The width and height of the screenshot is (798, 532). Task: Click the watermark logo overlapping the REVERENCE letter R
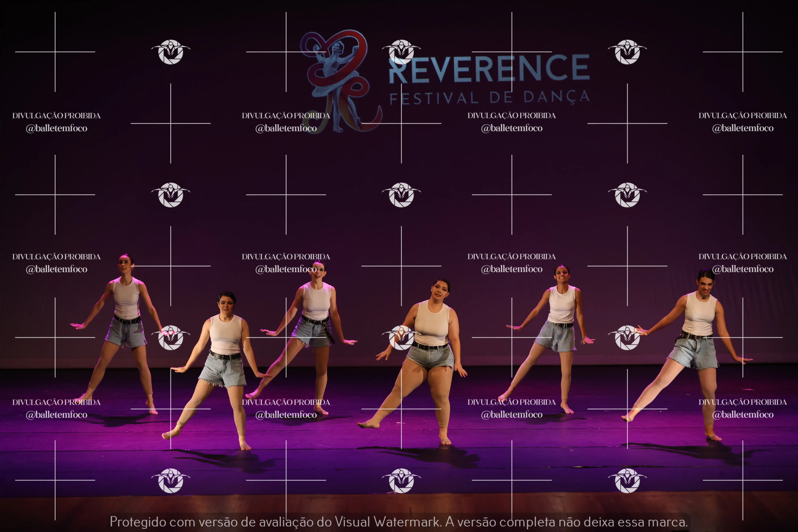[401, 52]
